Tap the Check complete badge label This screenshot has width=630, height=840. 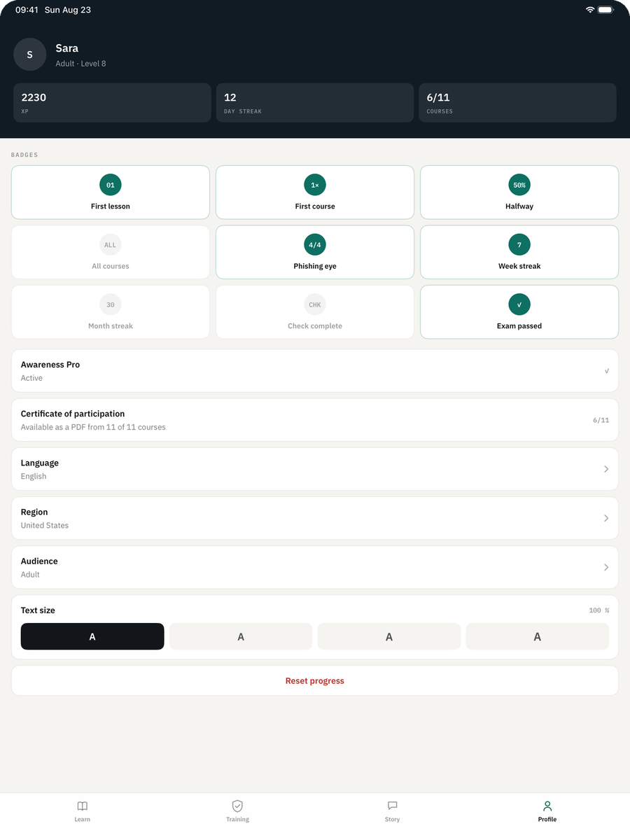pyautogui.click(x=315, y=326)
